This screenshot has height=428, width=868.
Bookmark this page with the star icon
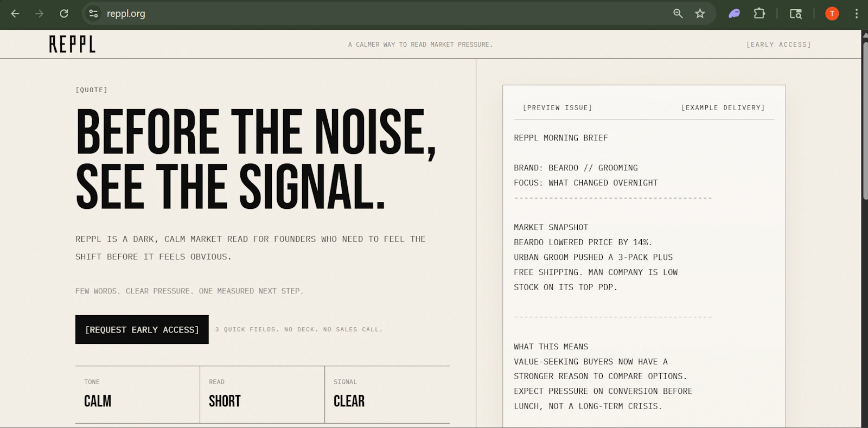700,14
